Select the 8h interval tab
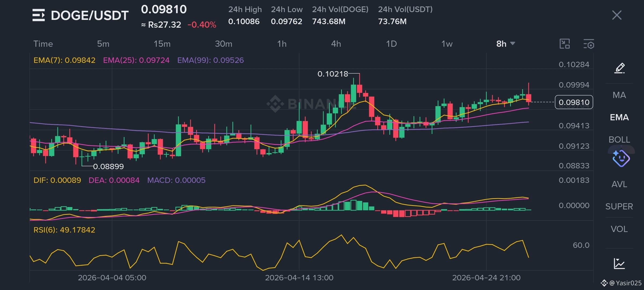 click(x=501, y=44)
